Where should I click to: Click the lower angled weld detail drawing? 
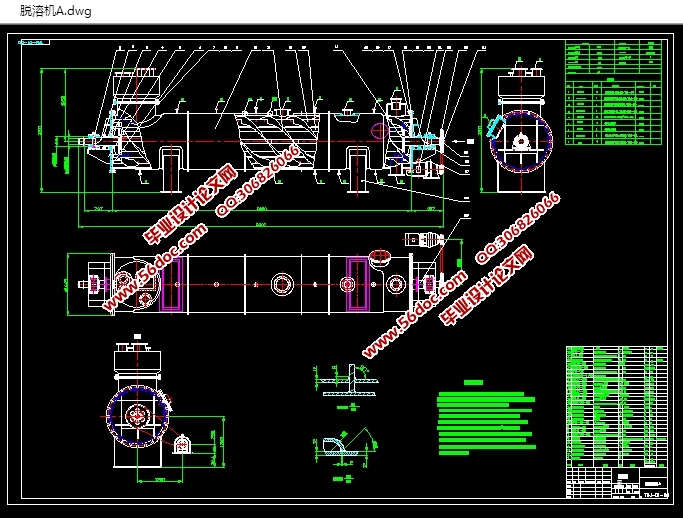[343, 445]
